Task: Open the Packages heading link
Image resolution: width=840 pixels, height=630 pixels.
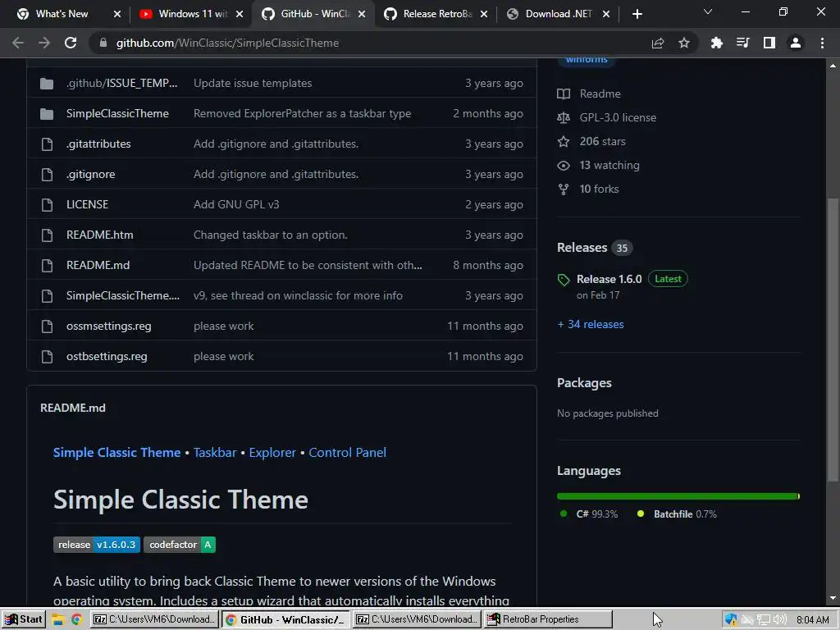Action: 584,383
